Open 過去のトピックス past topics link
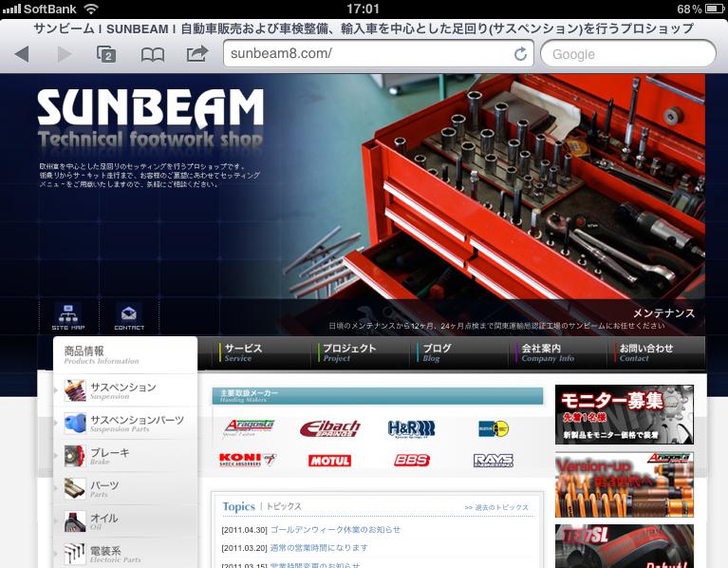 point(496,507)
